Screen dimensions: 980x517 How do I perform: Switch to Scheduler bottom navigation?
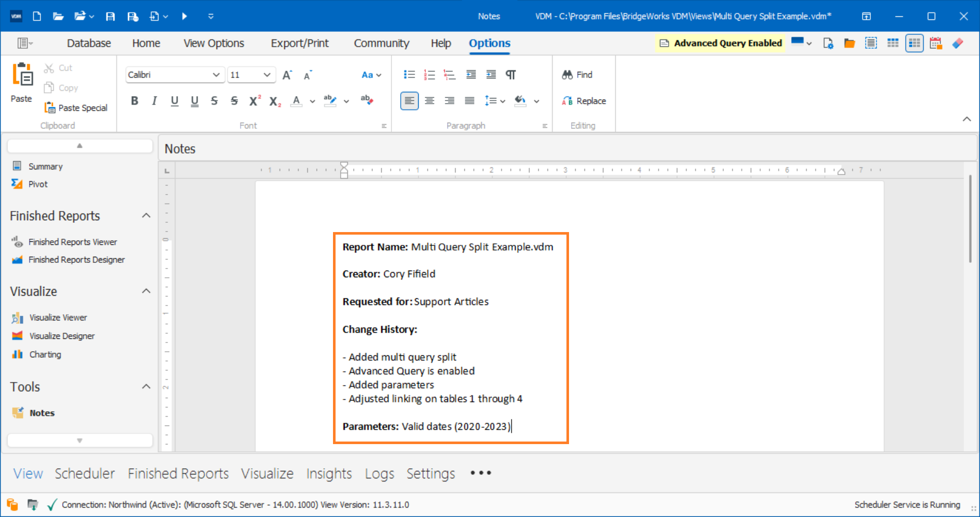pos(85,473)
